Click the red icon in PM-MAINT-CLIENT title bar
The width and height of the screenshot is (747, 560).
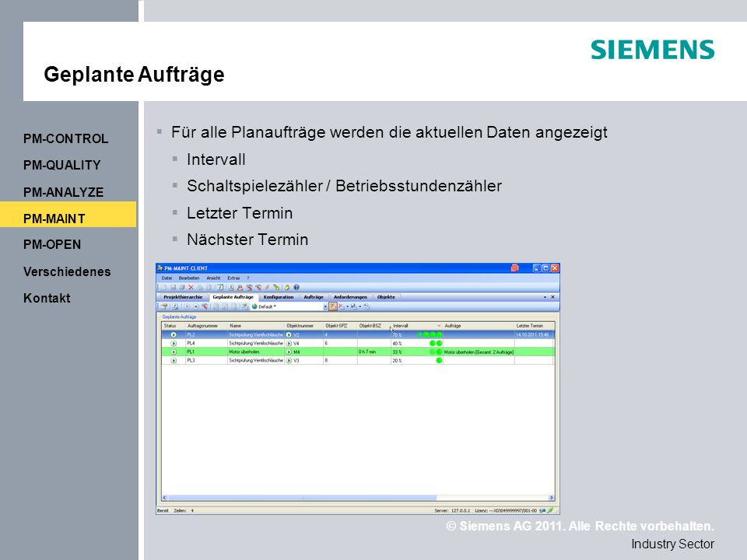(x=514, y=268)
